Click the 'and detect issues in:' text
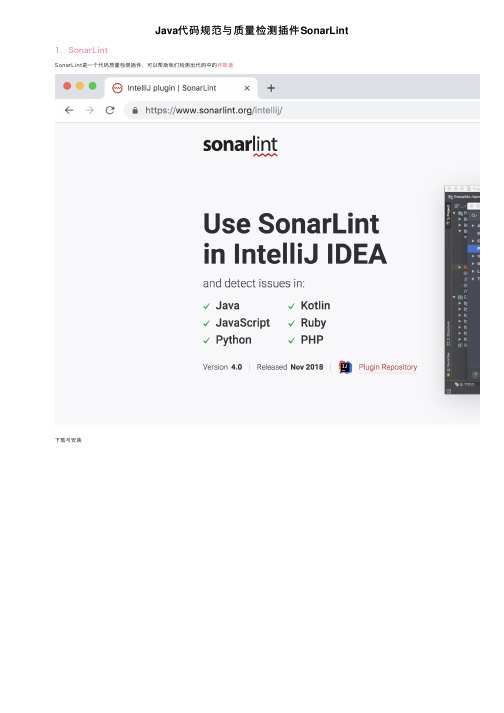The width and height of the screenshot is (504, 713). click(x=254, y=283)
